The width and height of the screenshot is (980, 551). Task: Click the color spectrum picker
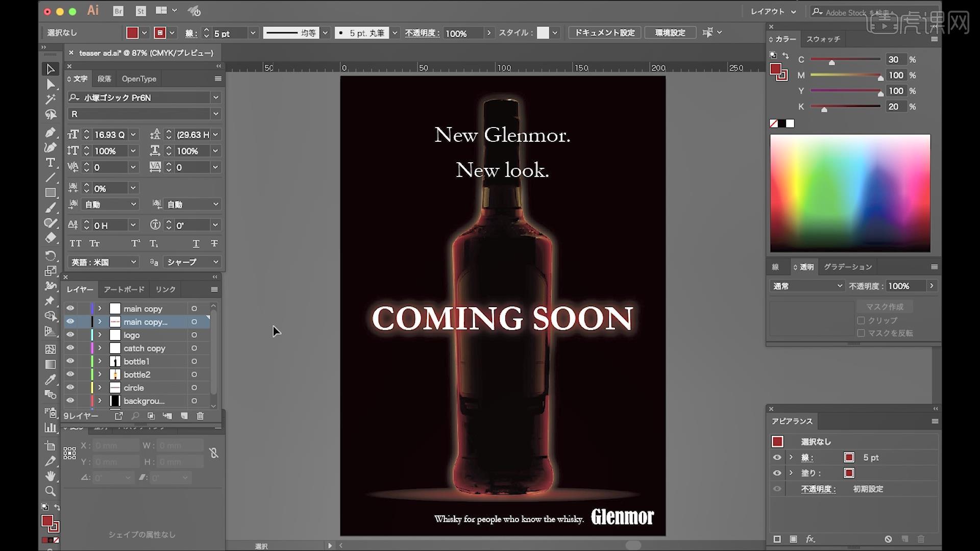[x=850, y=193]
